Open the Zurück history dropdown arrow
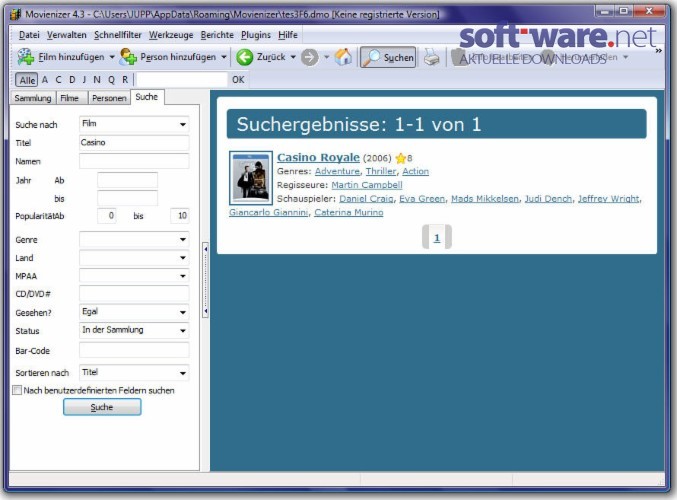 click(x=293, y=57)
